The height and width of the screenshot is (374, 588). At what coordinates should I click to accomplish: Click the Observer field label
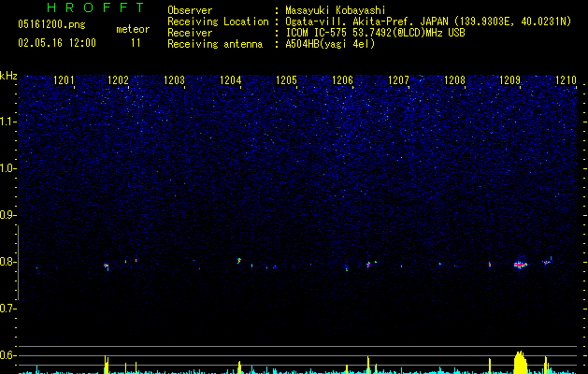190,10
